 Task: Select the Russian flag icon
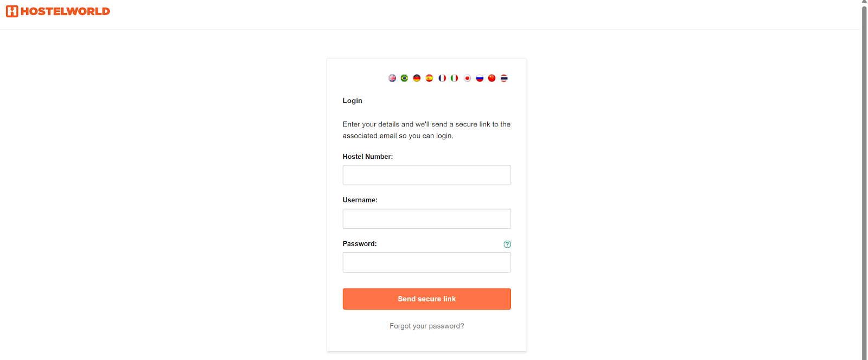[x=480, y=78]
